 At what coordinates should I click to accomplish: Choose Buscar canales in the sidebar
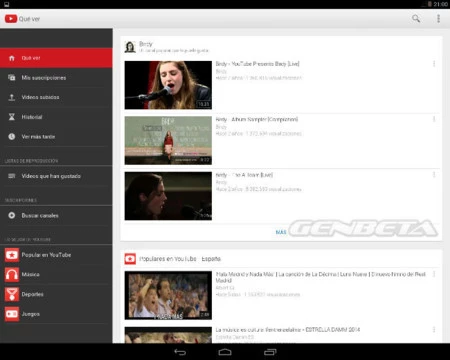pos(56,215)
